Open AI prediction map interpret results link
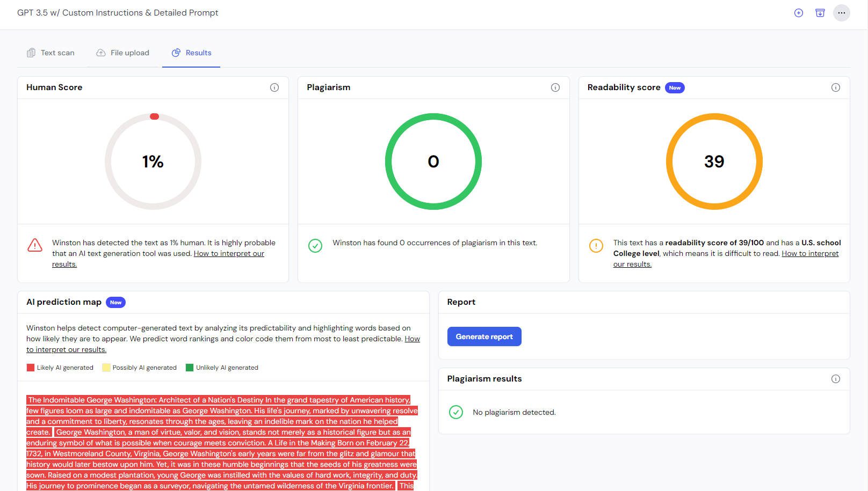 pos(66,350)
